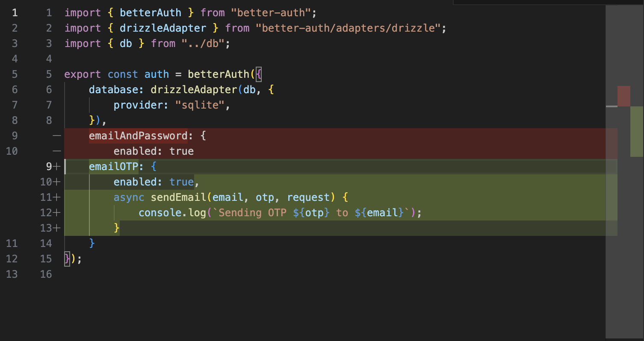Click the 11+ added-line gutter marker
This screenshot has width=644, height=341.
pyautogui.click(x=50, y=197)
